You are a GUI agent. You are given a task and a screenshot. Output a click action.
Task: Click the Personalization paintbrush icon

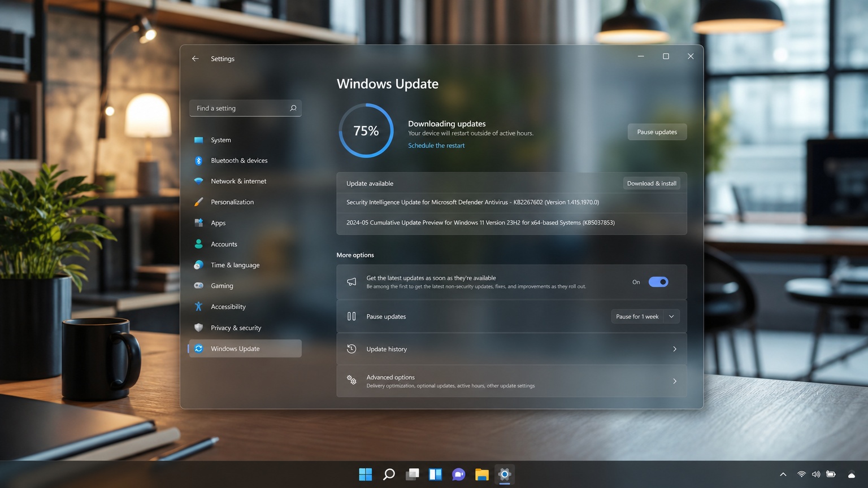pyautogui.click(x=198, y=202)
